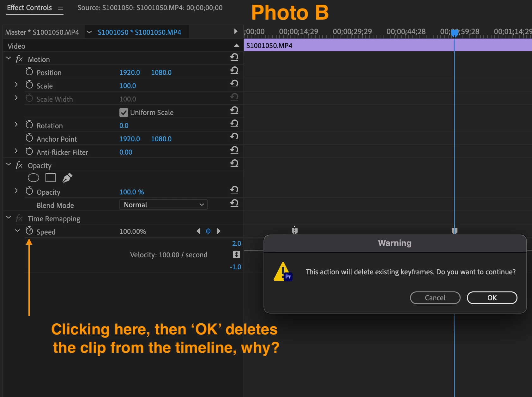Go to next Speed keyframe

tap(218, 231)
